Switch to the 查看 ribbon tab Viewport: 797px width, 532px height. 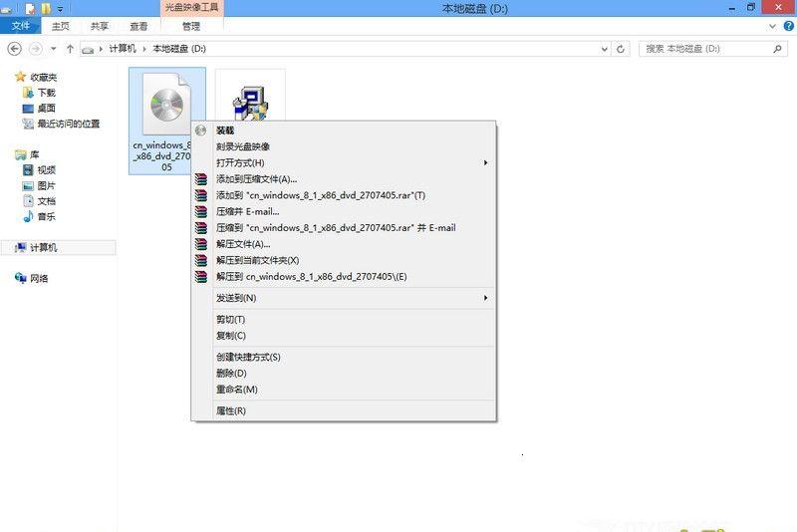click(x=138, y=26)
